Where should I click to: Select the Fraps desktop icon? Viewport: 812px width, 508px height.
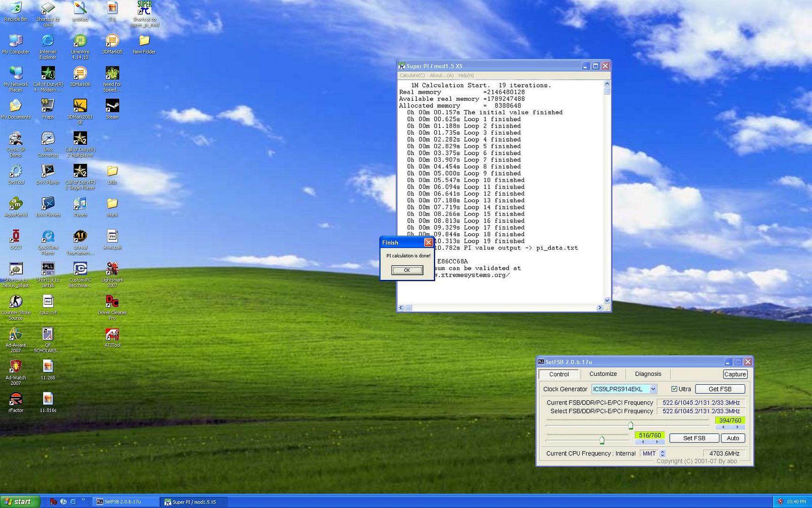click(48, 109)
